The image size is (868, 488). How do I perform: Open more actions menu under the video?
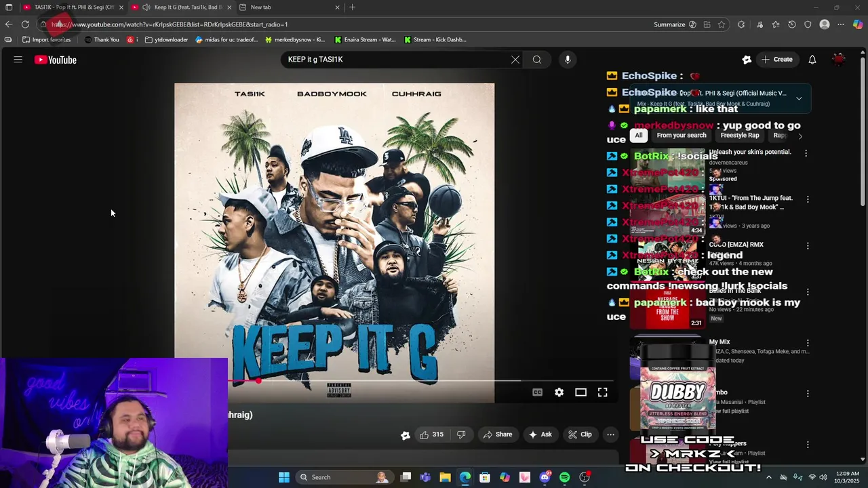tap(610, 434)
